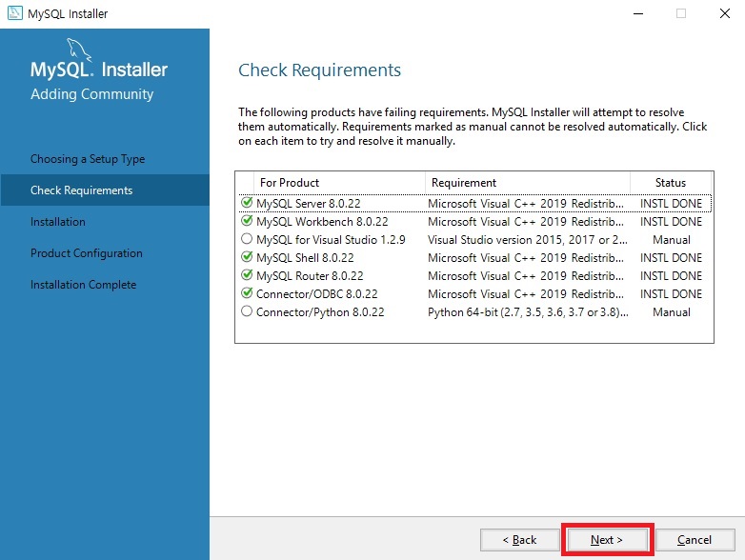Click the Python 64-bit requirement text
745x560 pixels.
tap(528, 312)
